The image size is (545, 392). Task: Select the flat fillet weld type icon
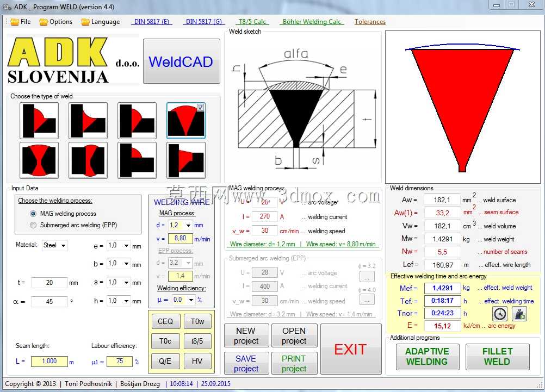click(137, 121)
